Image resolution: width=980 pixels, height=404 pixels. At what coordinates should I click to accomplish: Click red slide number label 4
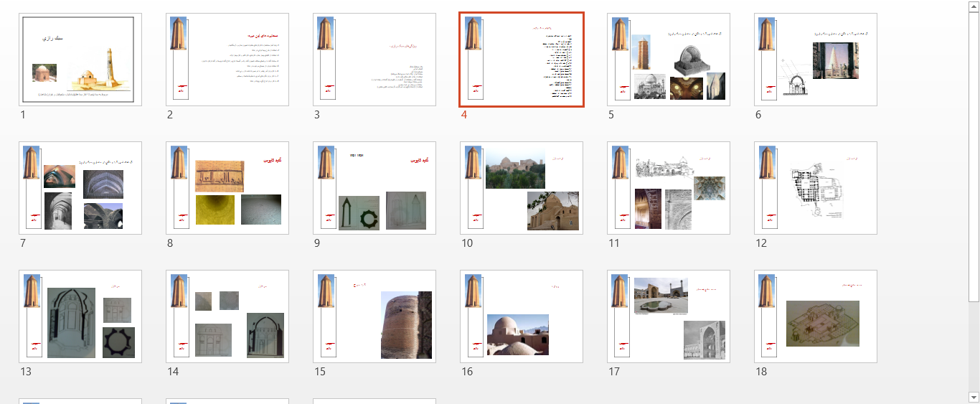(464, 115)
